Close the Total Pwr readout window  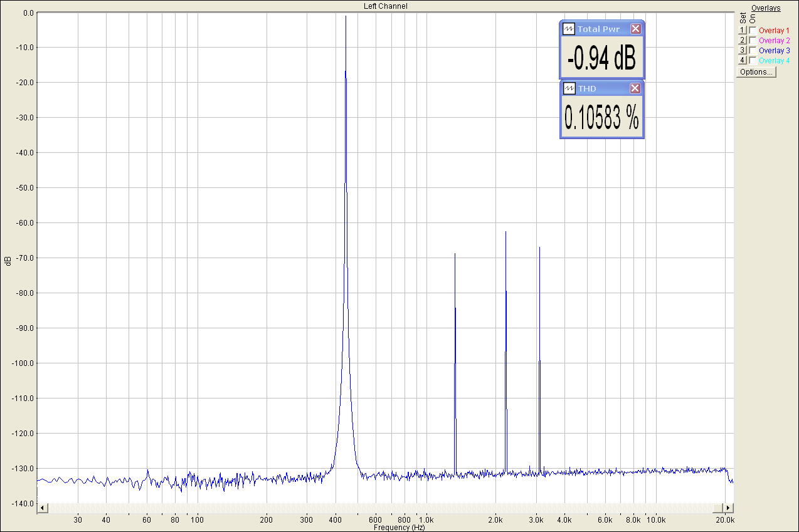635,29
